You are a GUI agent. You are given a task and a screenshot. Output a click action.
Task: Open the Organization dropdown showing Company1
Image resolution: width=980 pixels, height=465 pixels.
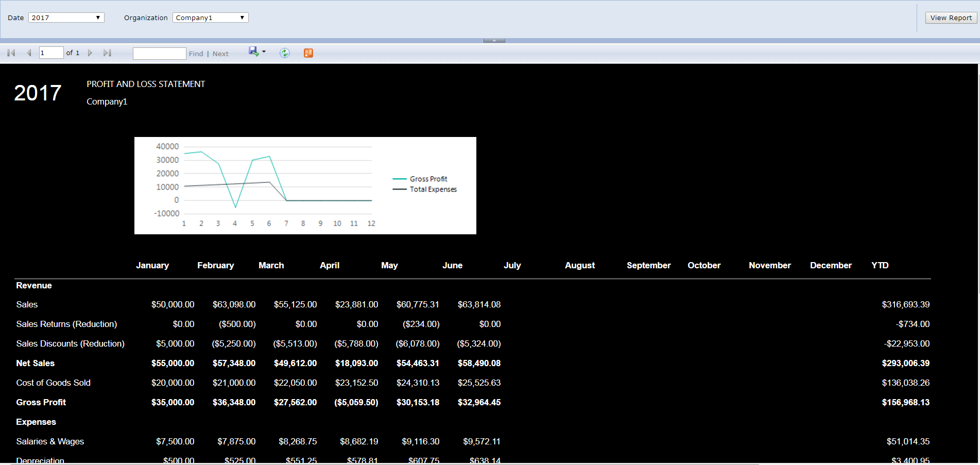pyautogui.click(x=211, y=18)
